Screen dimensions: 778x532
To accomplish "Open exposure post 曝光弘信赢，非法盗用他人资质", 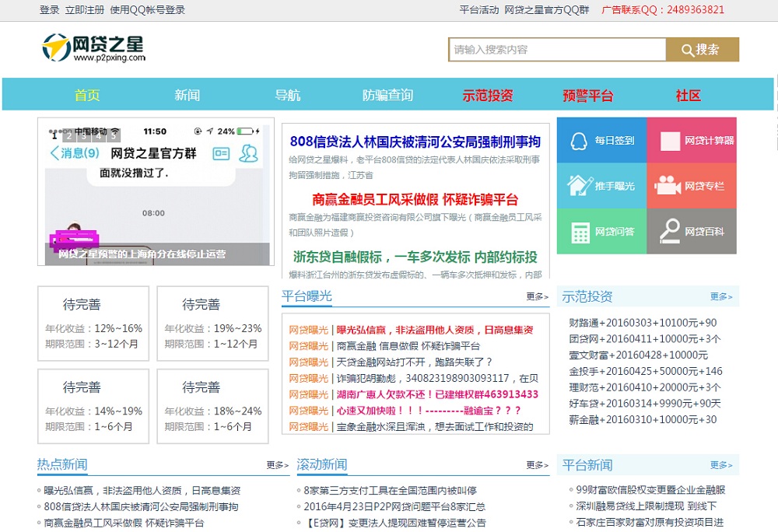I will 435,330.
